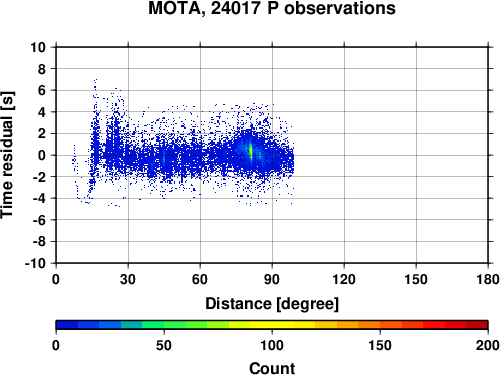Click the x-axis tick label 180

(x=487, y=279)
